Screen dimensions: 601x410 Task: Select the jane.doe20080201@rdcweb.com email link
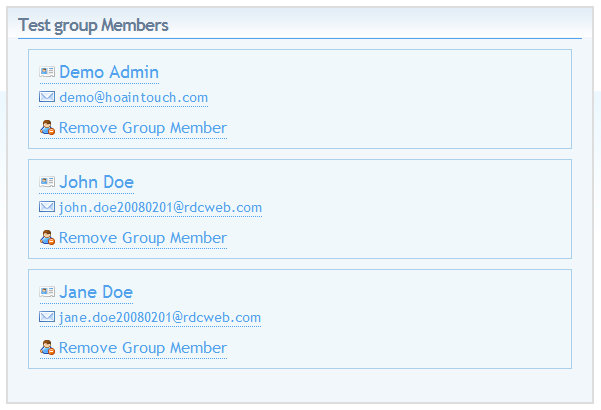(160, 318)
